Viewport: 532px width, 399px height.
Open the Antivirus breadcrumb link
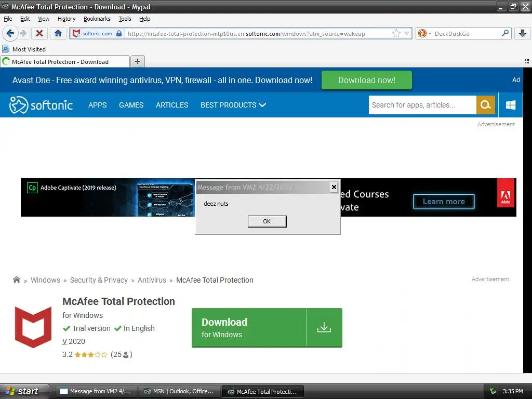tap(152, 280)
